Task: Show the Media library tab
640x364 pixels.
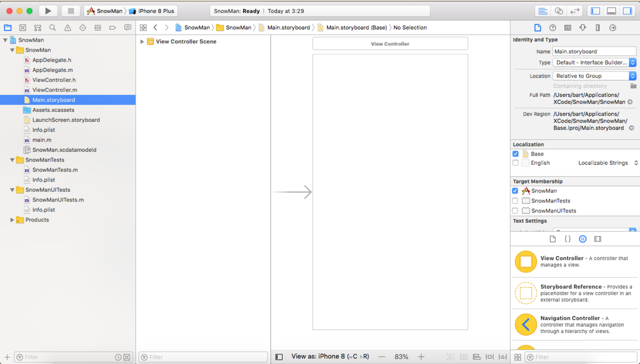Action: 597,239
